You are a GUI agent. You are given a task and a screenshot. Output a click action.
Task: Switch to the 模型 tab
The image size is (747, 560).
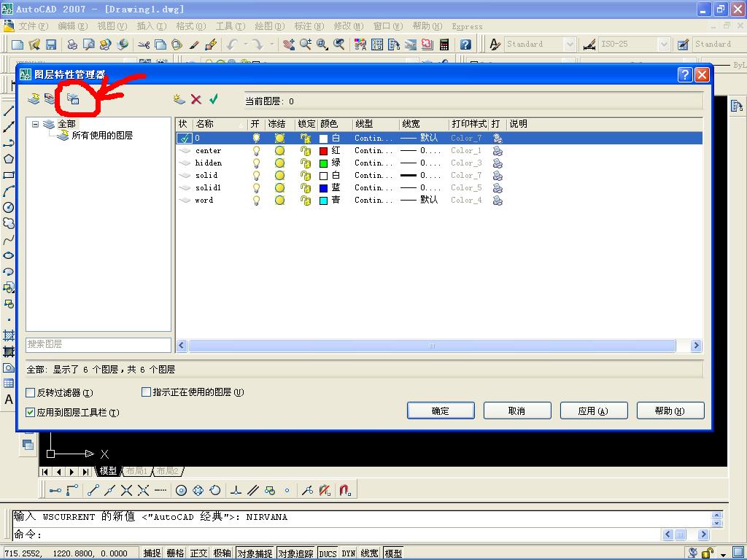tap(108, 471)
